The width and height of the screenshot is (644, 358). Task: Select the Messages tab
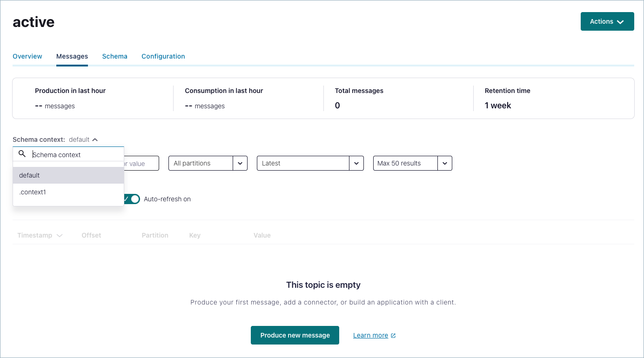(72, 56)
